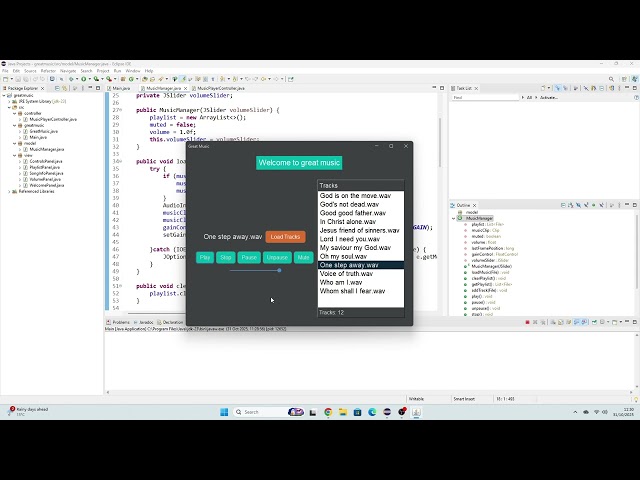Click red Terminate icon in Console

(x=527, y=322)
